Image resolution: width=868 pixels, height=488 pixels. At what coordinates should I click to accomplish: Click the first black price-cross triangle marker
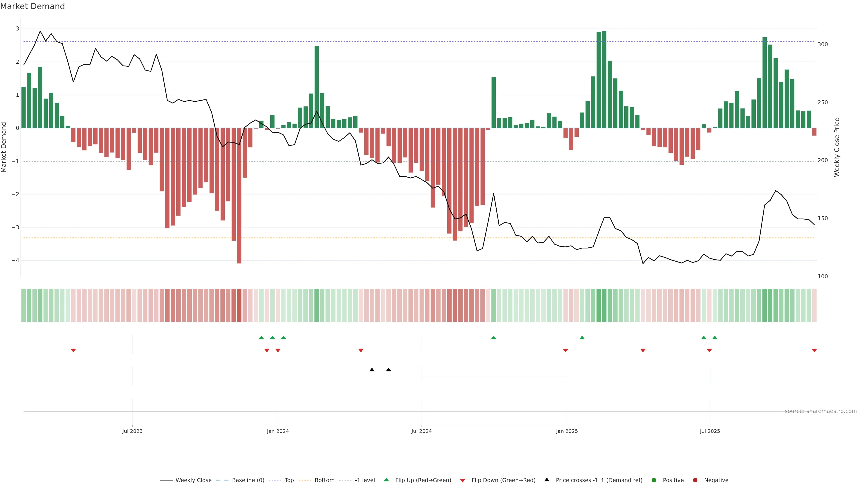tap(372, 370)
